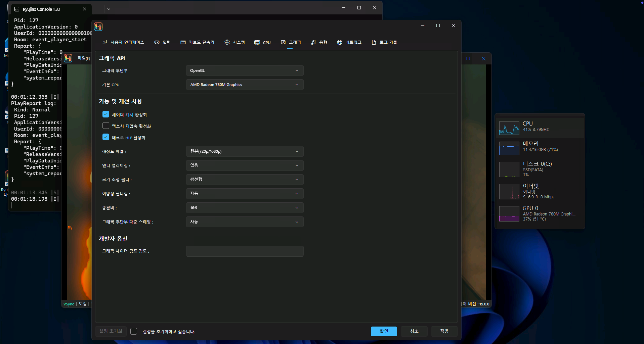This screenshot has width=644, height=344.
Task: Open the Audio music note icon
Action: pyautogui.click(x=313, y=42)
